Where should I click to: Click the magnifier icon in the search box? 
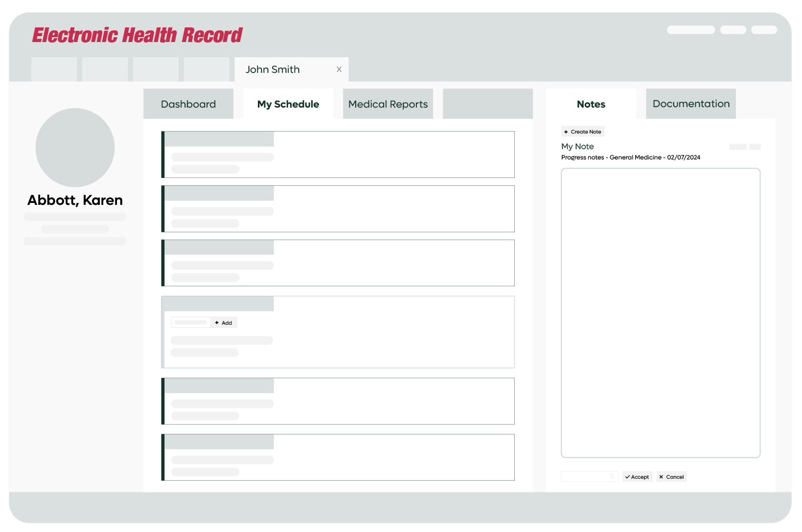[612, 477]
